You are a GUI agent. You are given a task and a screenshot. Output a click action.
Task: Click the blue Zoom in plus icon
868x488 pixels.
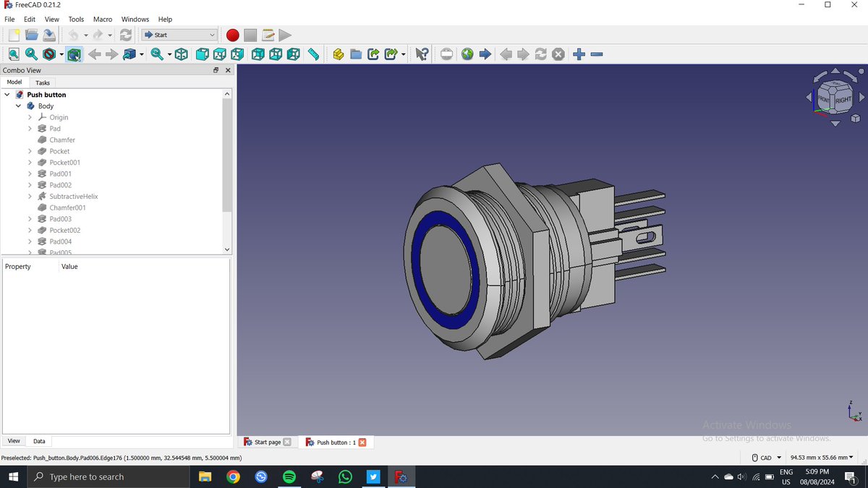coord(579,54)
